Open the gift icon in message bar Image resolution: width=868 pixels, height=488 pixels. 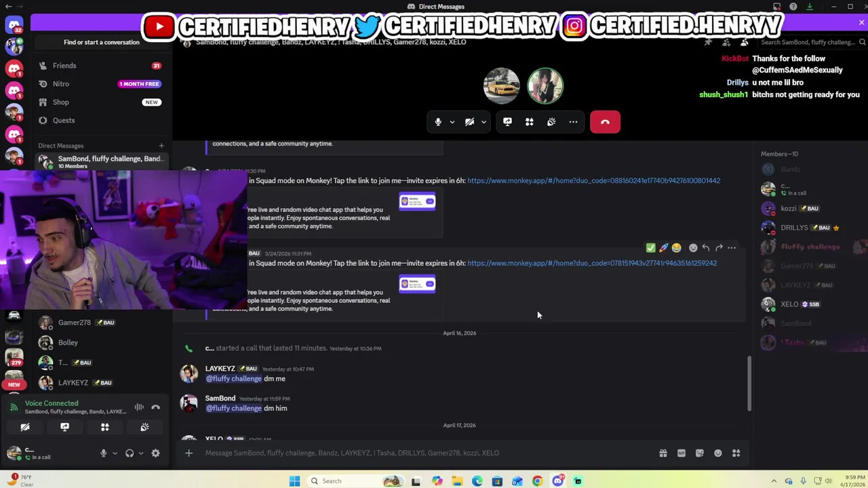tap(663, 453)
